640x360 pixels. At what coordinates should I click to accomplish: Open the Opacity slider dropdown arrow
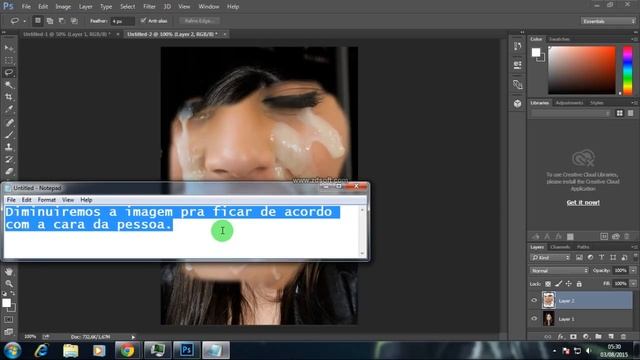(633, 270)
